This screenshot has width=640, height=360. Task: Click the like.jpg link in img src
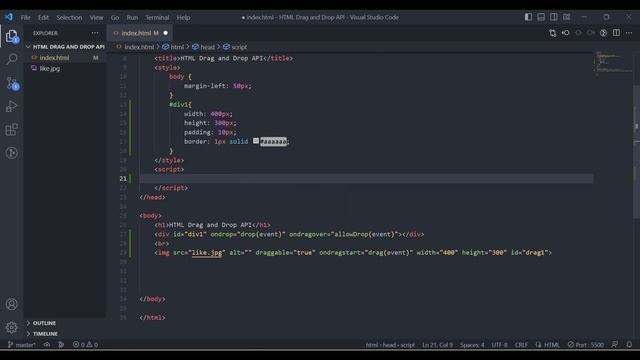point(207,253)
